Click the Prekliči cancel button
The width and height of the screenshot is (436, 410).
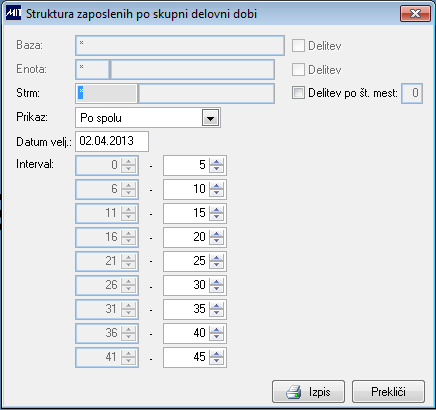(x=388, y=392)
